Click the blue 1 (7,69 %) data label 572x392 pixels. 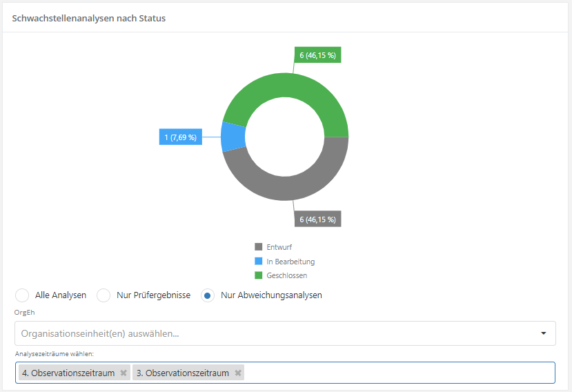(x=181, y=137)
